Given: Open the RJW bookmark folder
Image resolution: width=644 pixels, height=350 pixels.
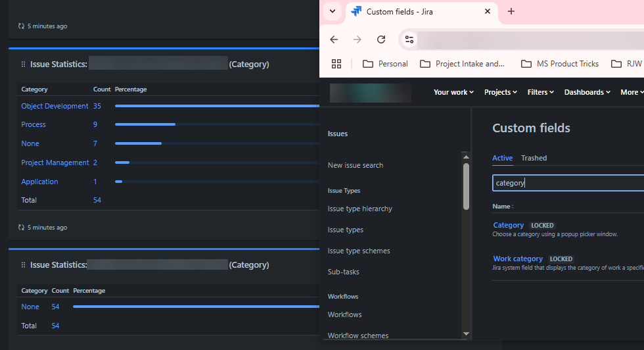Looking at the screenshot, I should 627,64.
